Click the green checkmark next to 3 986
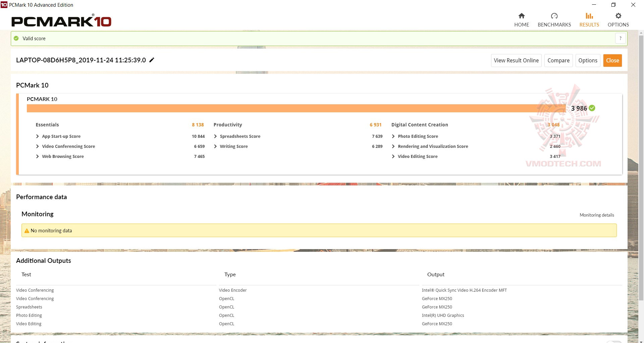The width and height of the screenshot is (644, 343). (x=592, y=108)
